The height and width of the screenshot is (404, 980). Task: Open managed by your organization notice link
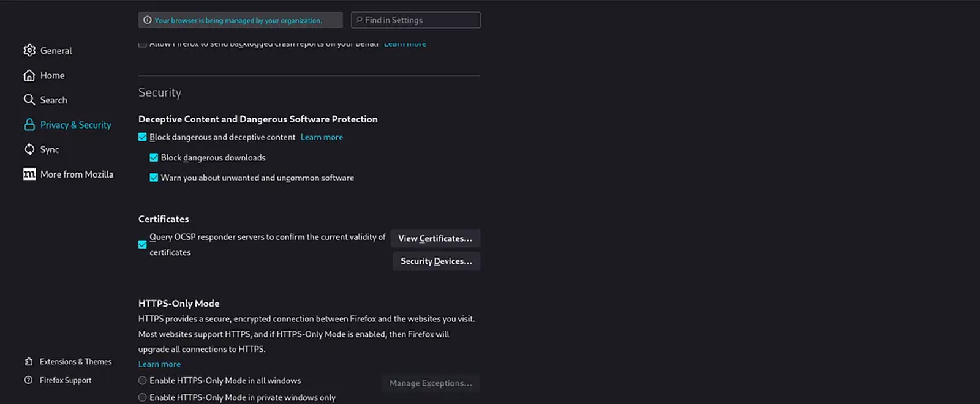tap(238, 20)
